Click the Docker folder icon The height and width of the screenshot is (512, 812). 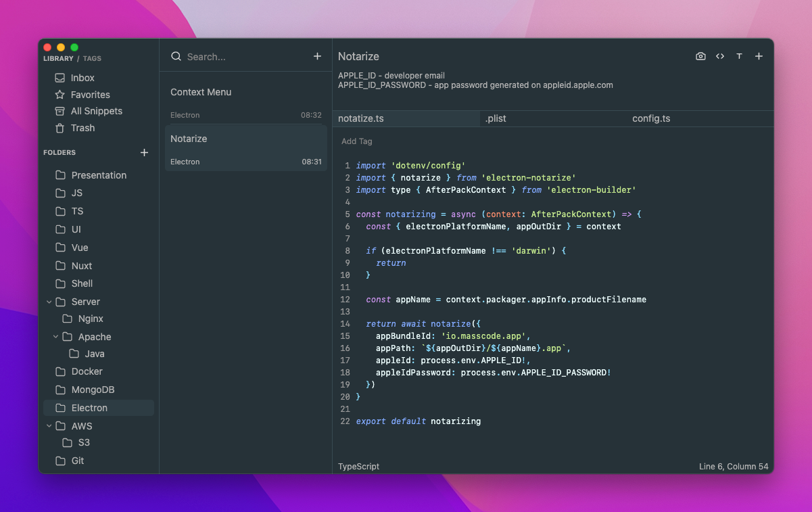tap(61, 371)
